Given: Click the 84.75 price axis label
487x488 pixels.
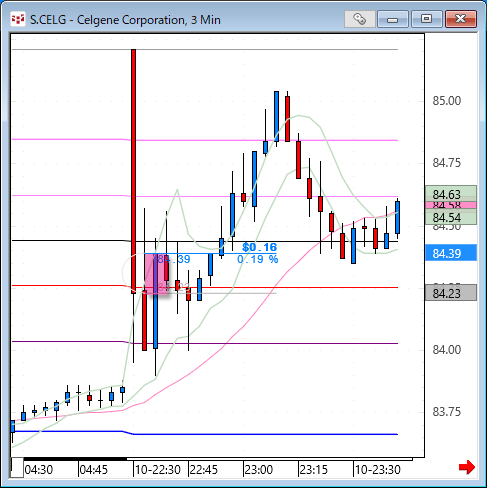Looking at the screenshot, I should [447, 163].
